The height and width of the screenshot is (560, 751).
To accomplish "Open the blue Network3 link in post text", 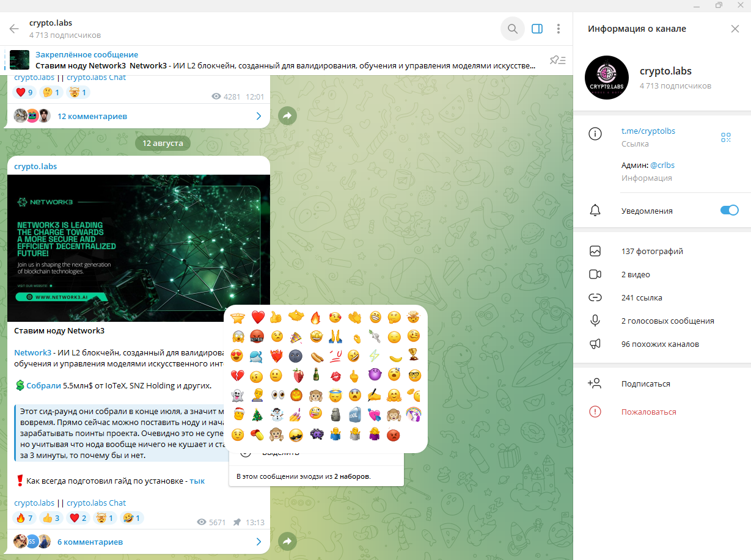I will (x=32, y=352).
